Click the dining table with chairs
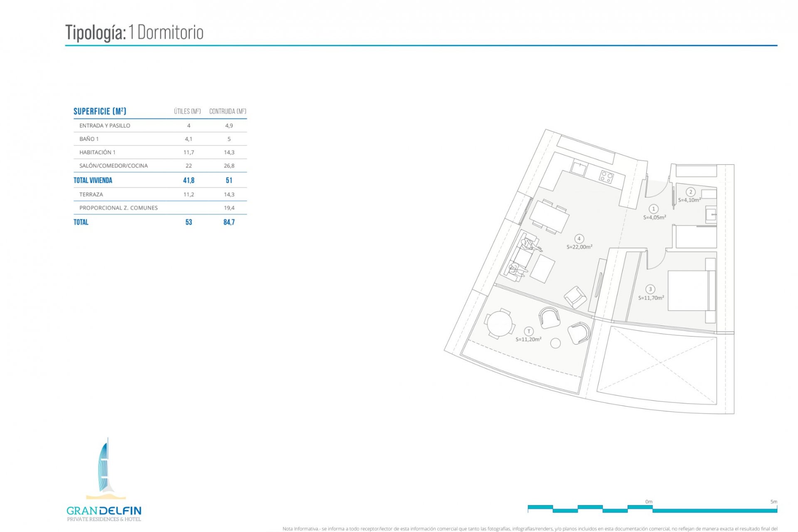This screenshot has width=798, height=532. coord(549,216)
